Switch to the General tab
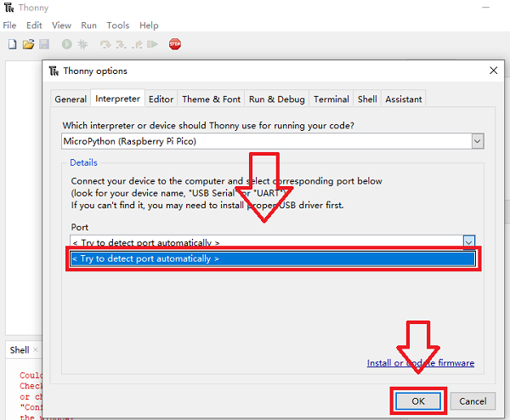 71,99
